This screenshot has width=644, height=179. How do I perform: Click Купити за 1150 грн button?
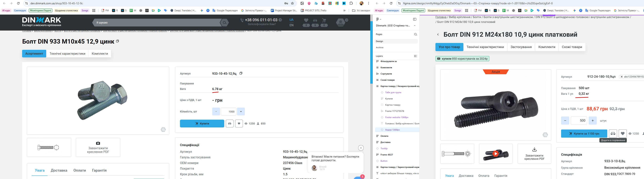click(x=584, y=134)
